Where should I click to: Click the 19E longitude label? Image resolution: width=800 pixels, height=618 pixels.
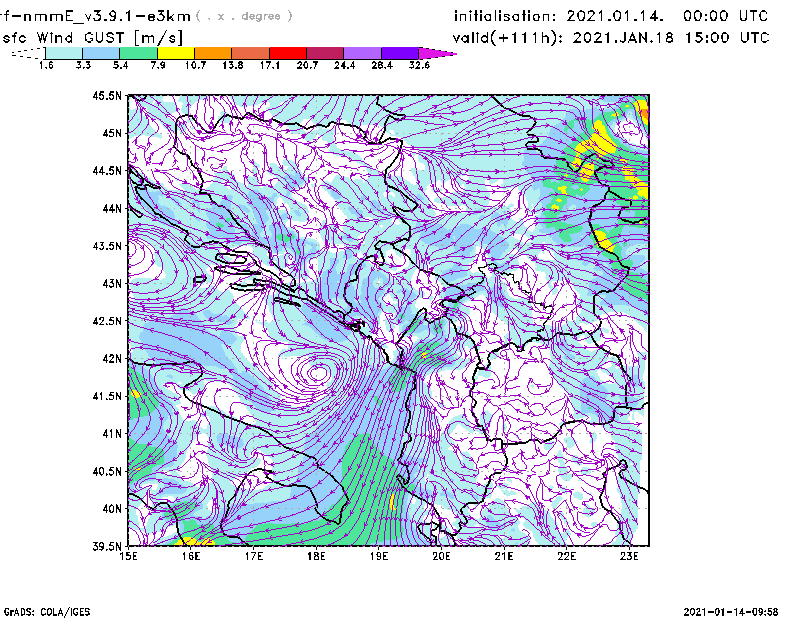pyautogui.click(x=379, y=556)
